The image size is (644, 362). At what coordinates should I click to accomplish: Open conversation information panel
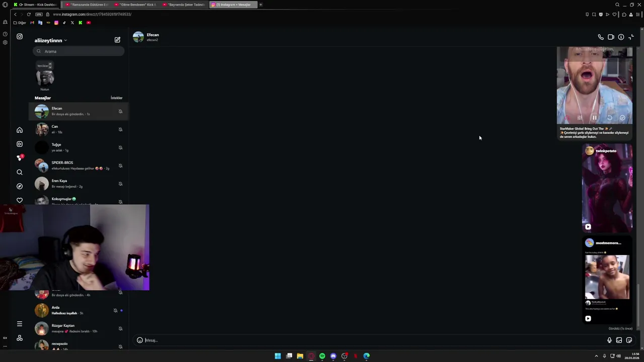(x=621, y=37)
